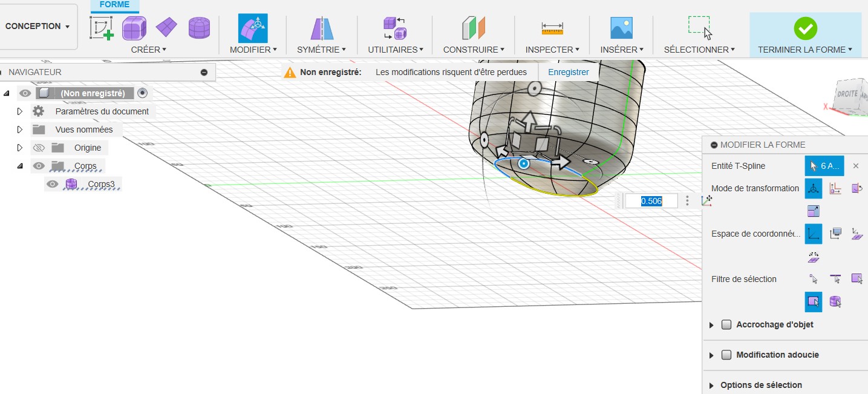Open the UTILITAIRES menu
This screenshot has width=868, height=394.
pyautogui.click(x=396, y=50)
